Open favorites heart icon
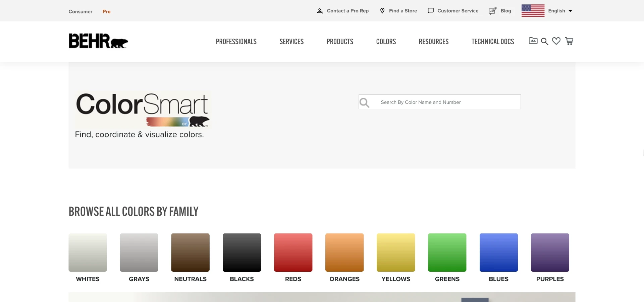Image resolution: width=644 pixels, height=302 pixels. 556,41
